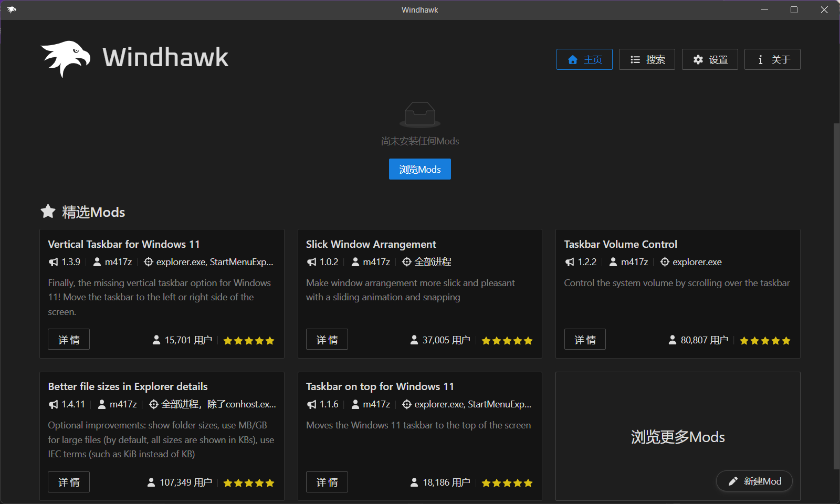
Task: Click version number 1.4.11
Action: pos(73,404)
